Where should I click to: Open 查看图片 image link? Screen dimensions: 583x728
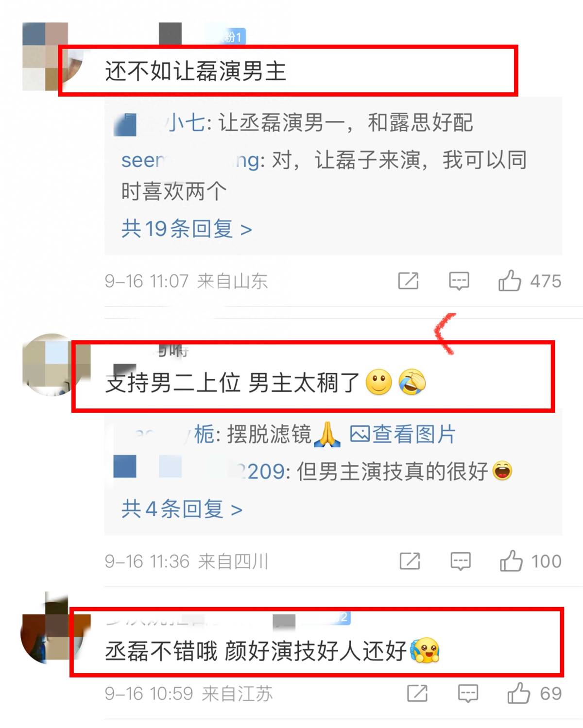pyautogui.click(x=414, y=434)
